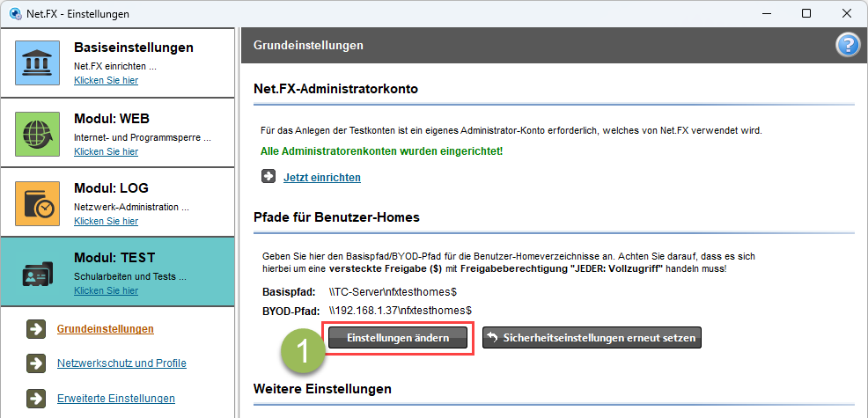Click the Modul: TEST ID card icon
The image size is (868, 418).
click(x=37, y=274)
